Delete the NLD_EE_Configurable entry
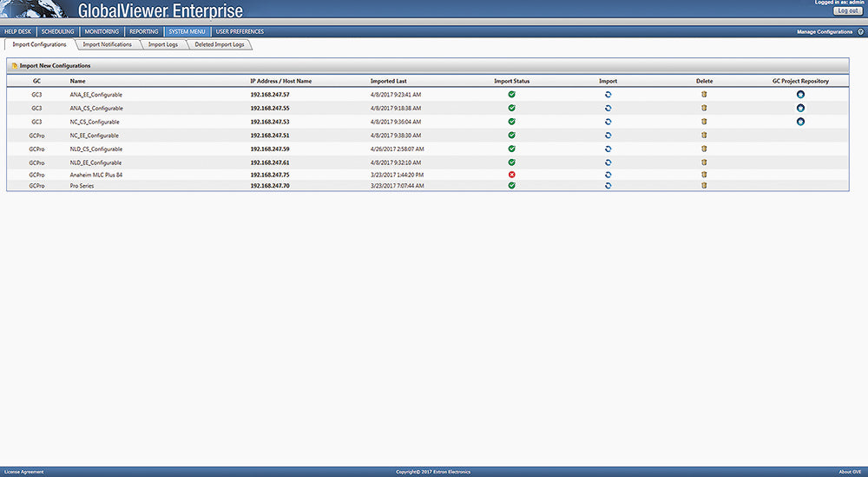 [x=704, y=162]
